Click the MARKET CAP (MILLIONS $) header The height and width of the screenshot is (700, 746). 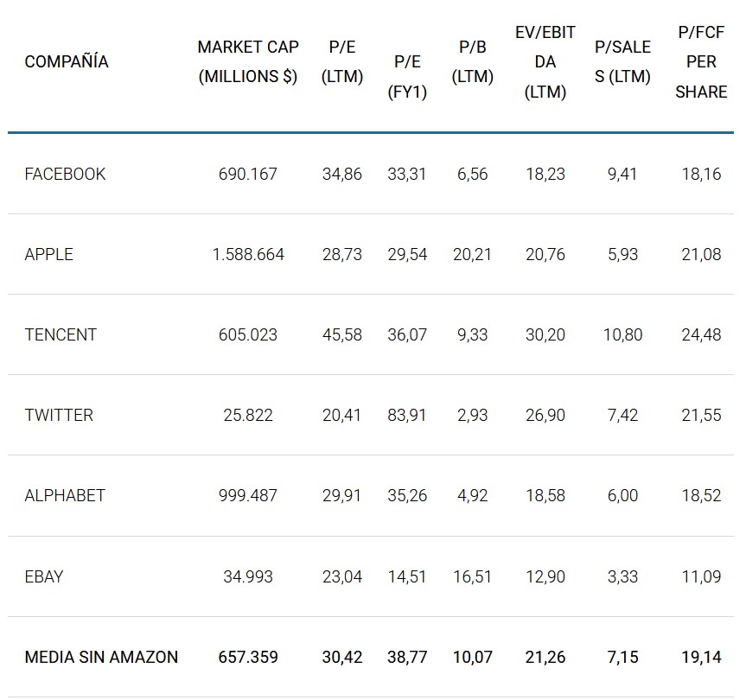point(248,62)
